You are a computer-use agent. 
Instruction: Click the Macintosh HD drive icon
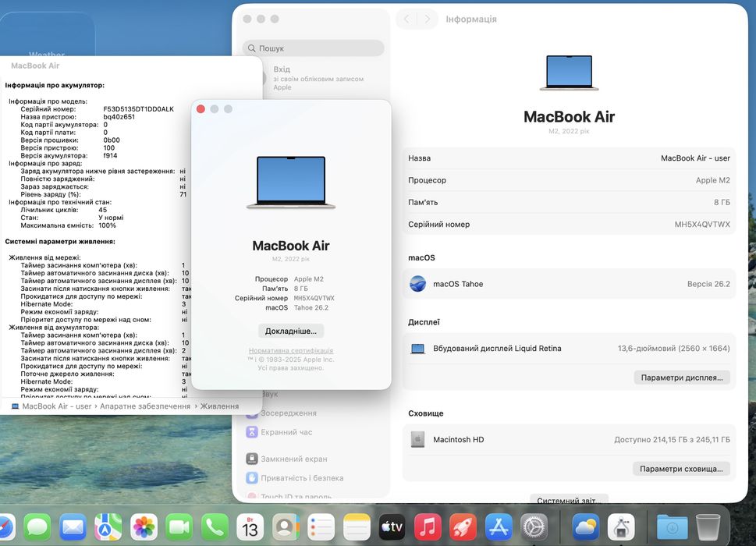[417, 439]
